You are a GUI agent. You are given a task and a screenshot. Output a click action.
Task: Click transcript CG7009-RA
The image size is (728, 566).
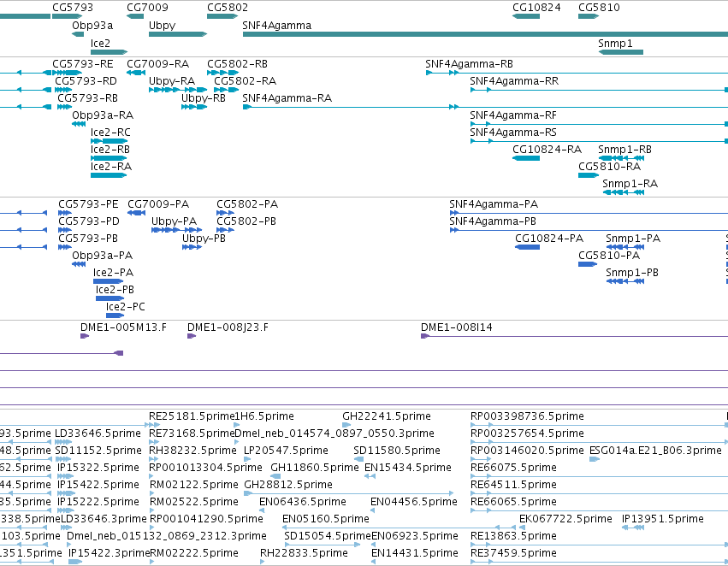pyautogui.click(x=158, y=63)
